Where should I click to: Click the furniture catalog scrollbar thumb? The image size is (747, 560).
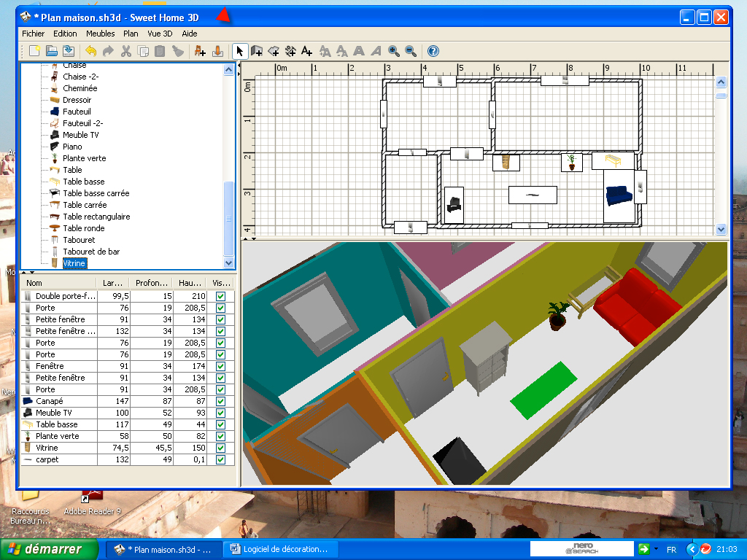(228, 219)
